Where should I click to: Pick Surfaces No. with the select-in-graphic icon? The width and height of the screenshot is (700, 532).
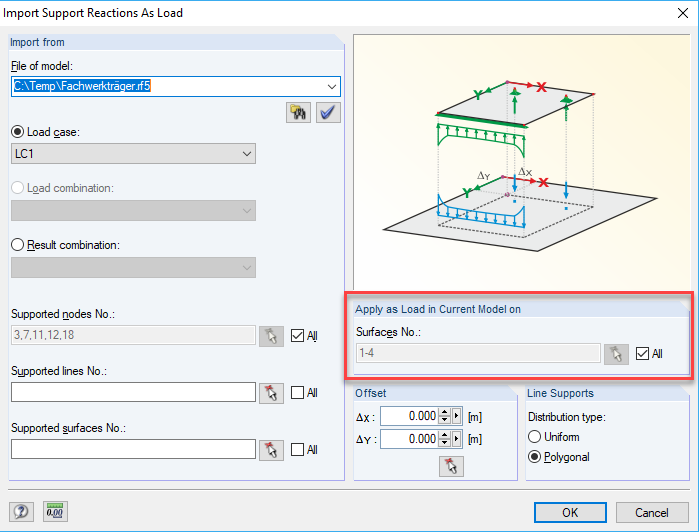point(616,354)
